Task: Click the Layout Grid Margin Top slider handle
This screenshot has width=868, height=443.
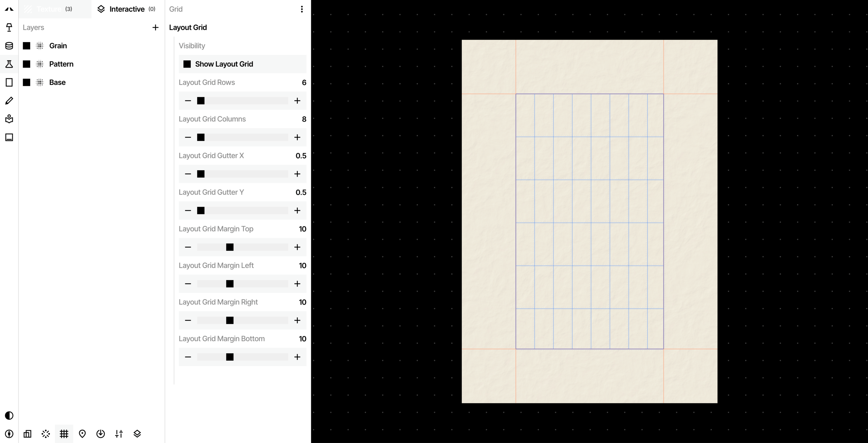Action: coord(230,247)
